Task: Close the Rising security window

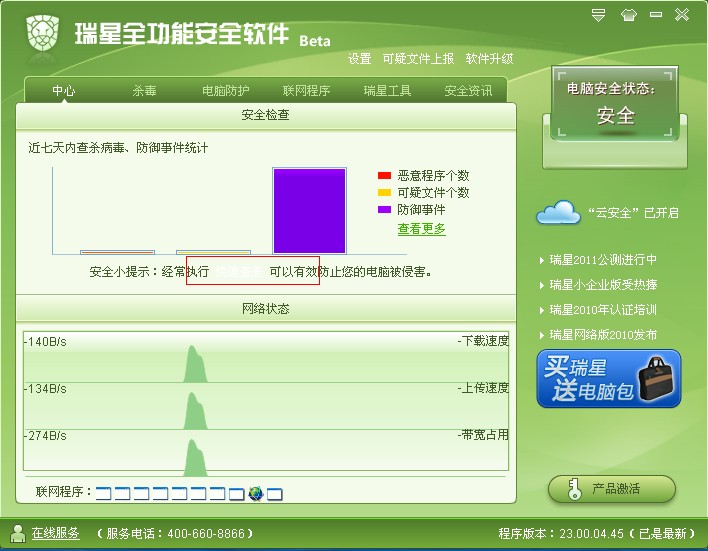Action: (682, 15)
